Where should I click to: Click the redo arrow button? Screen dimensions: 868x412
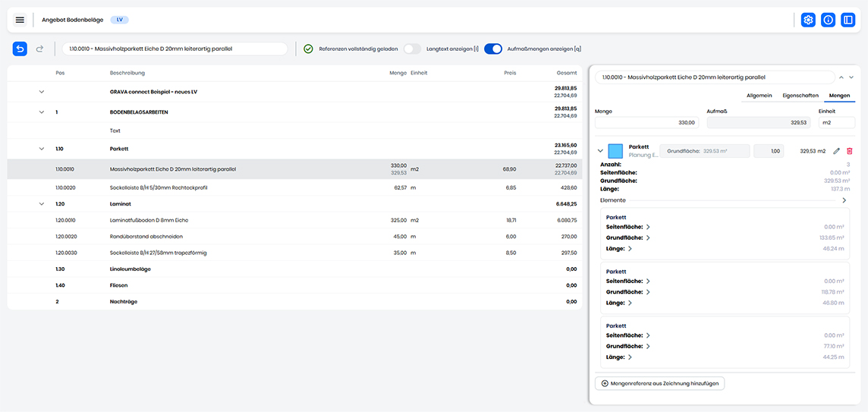(x=39, y=49)
